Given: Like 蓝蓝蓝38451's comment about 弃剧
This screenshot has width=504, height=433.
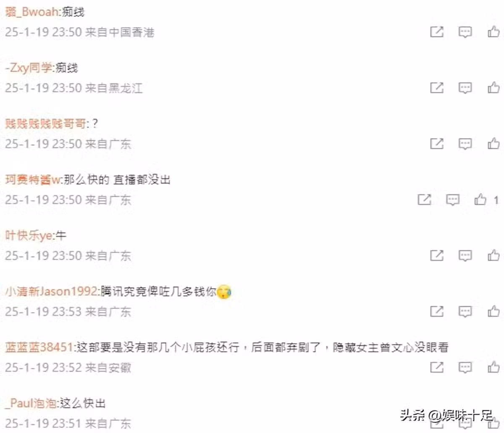Looking at the screenshot, I should (x=493, y=367).
